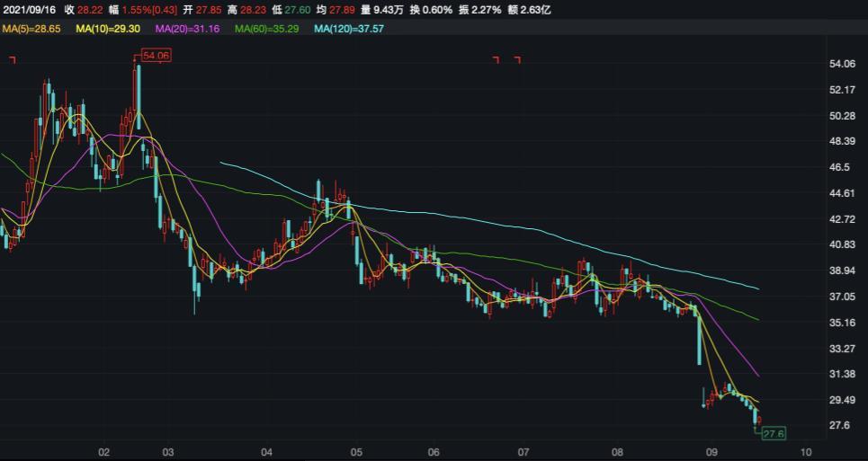This screenshot has width=868, height=461.
Task: Click the change value 1.55%[0.43]
Action: 149,9
